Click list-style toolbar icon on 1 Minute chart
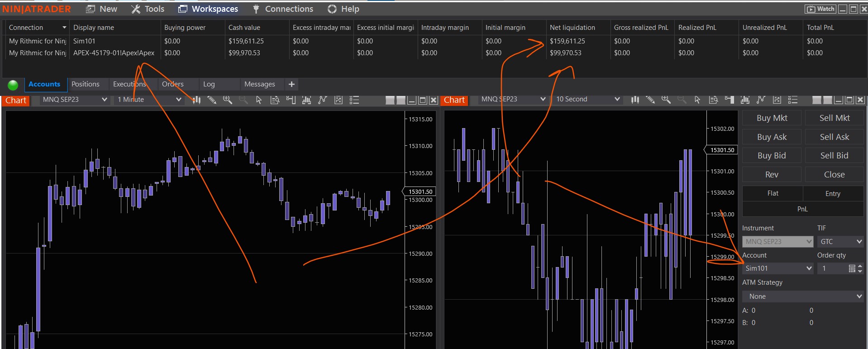This screenshot has height=349, width=868. click(354, 100)
